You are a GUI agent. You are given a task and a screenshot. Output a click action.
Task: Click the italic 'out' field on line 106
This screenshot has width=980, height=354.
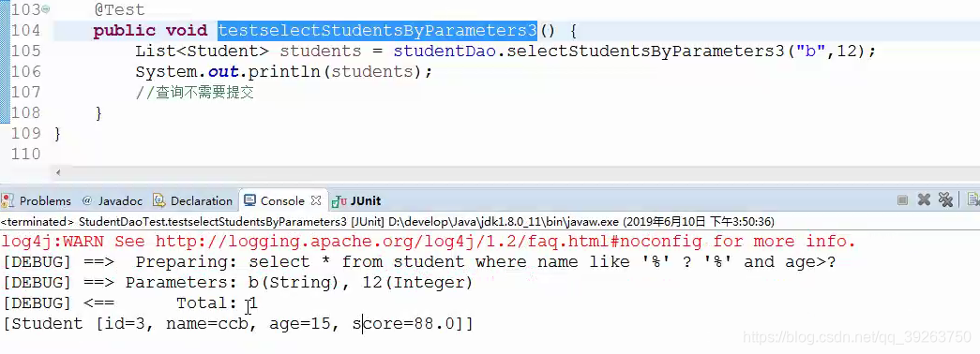pos(222,72)
